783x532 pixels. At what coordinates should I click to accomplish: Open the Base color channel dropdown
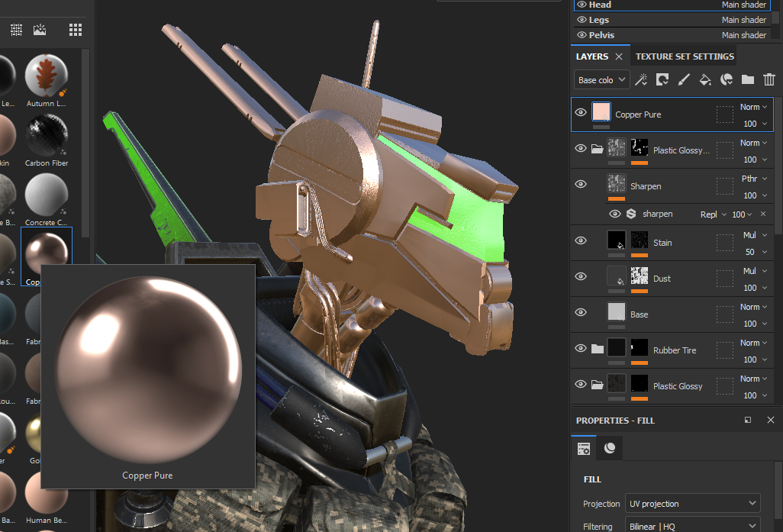click(601, 80)
